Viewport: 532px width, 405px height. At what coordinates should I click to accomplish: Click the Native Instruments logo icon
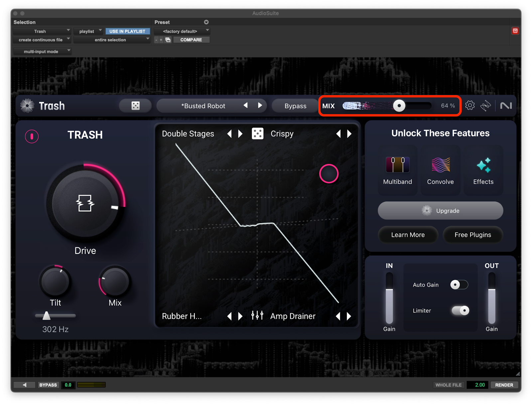pos(506,106)
